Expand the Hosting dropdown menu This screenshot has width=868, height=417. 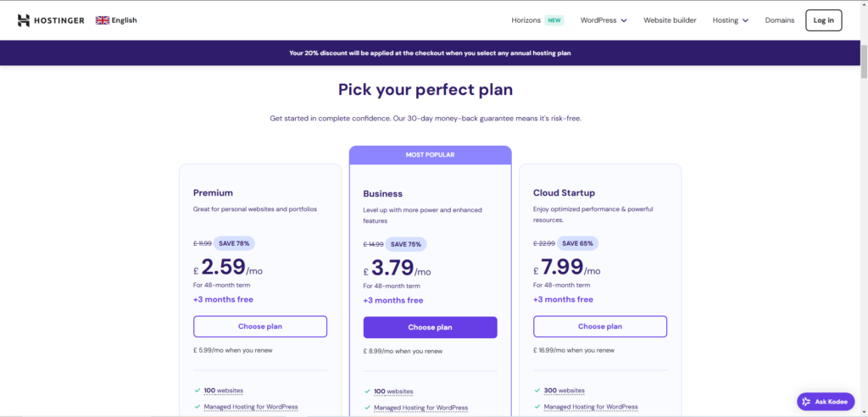[x=730, y=20]
